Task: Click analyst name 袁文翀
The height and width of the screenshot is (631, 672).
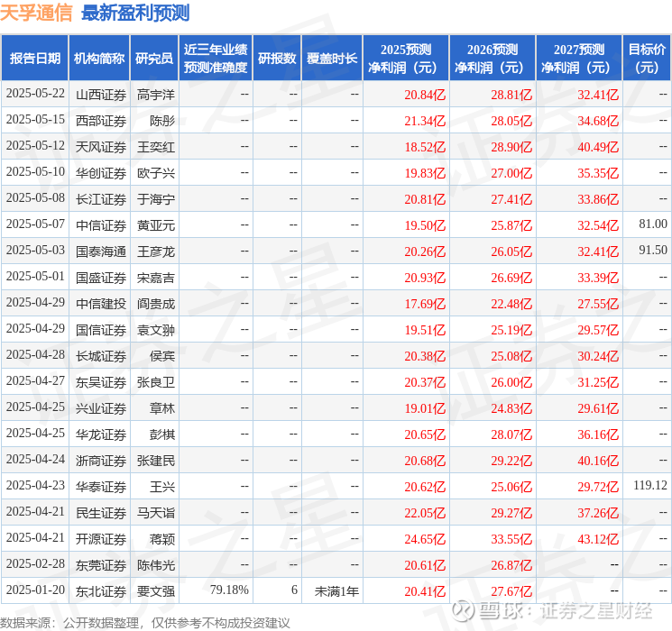Action: coord(156,330)
